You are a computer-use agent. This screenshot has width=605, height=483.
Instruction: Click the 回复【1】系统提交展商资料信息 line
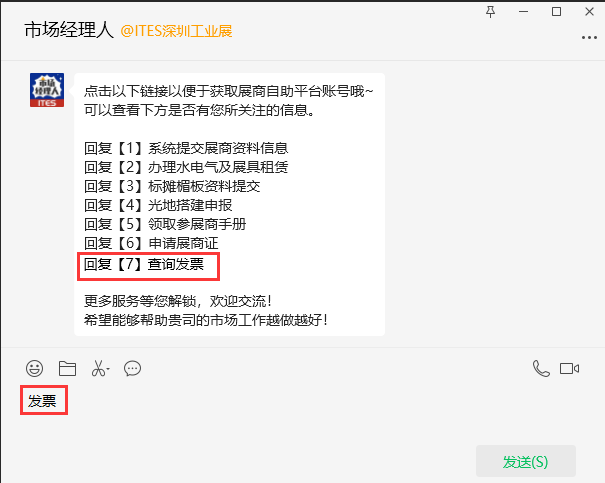pos(186,148)
